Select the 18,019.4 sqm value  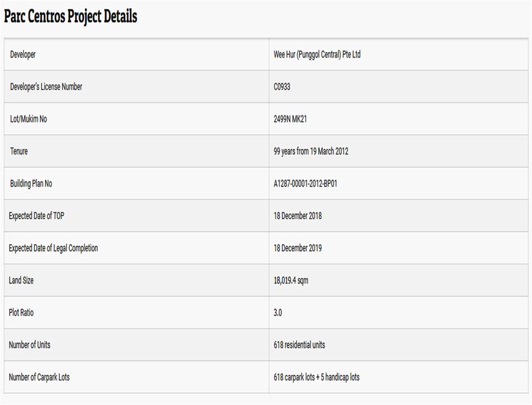[x=291, y=280]
